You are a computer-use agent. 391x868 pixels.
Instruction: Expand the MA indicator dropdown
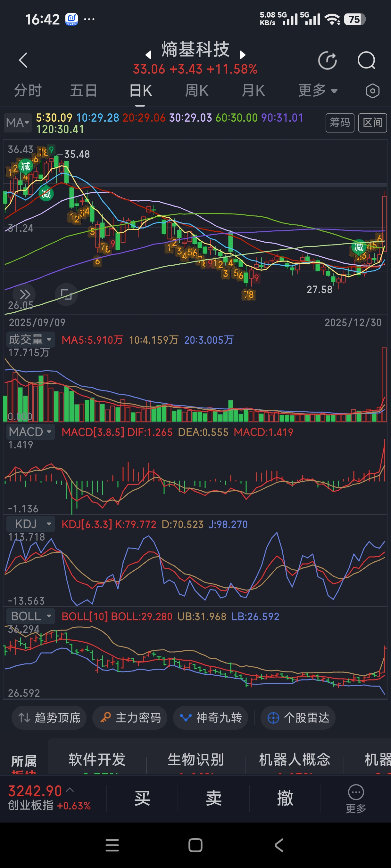(18, 123)
